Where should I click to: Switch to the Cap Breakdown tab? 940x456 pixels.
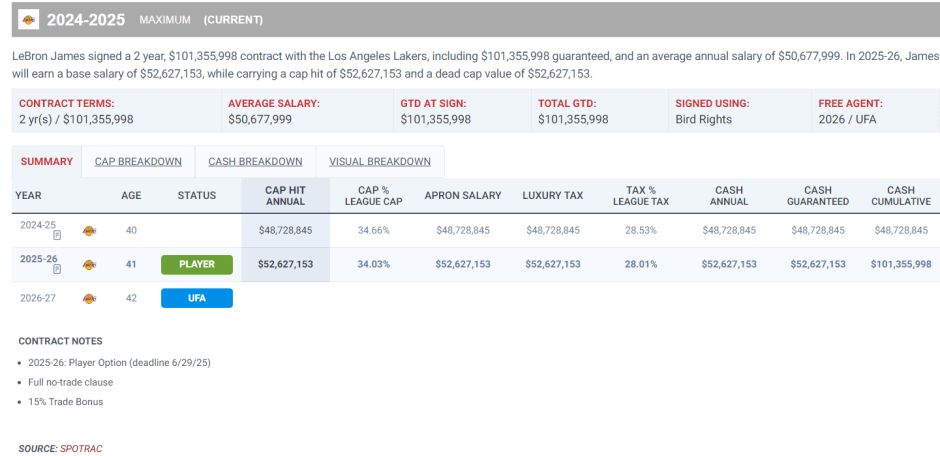click(x=138, y=162)
